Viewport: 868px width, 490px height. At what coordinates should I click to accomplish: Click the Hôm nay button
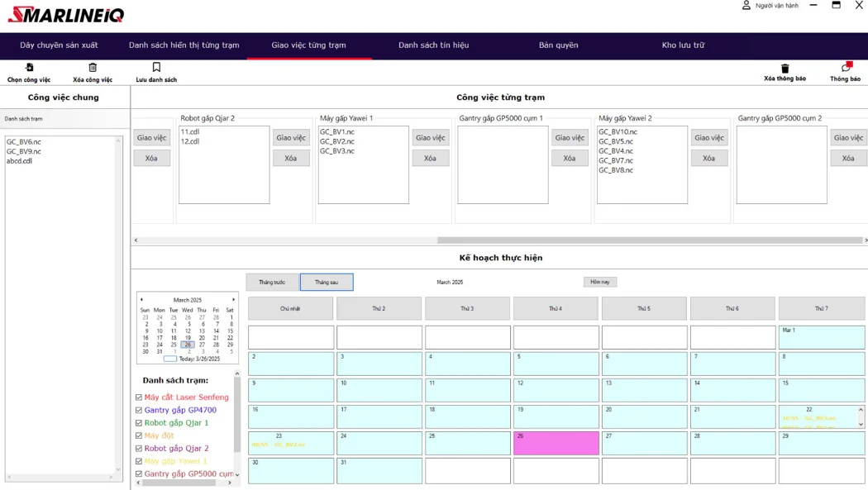pos(600,282)
